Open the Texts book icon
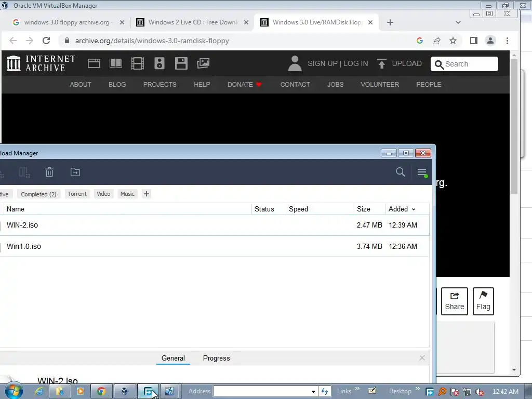 click(x=116, y=63)
